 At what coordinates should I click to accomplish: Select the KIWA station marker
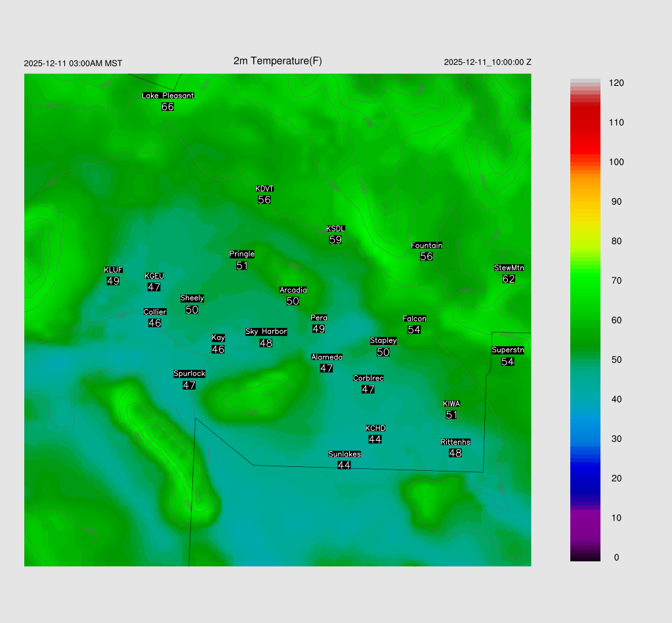click(451, 403)
